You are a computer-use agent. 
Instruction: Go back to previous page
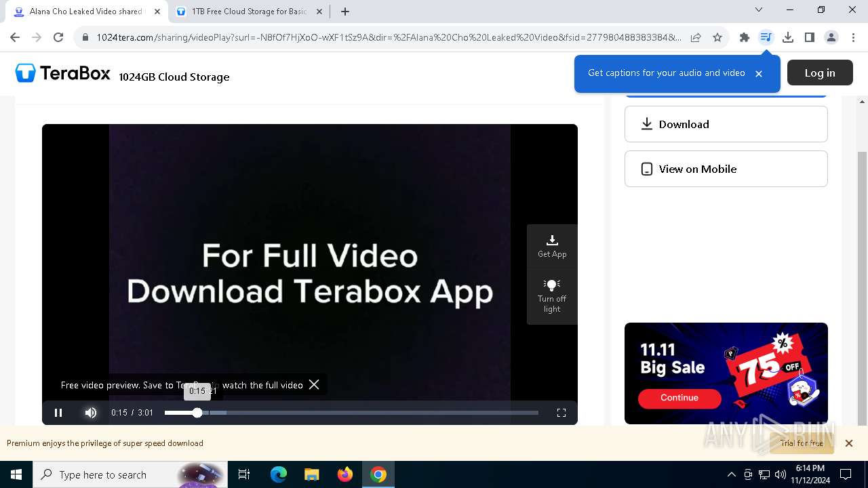15,37
